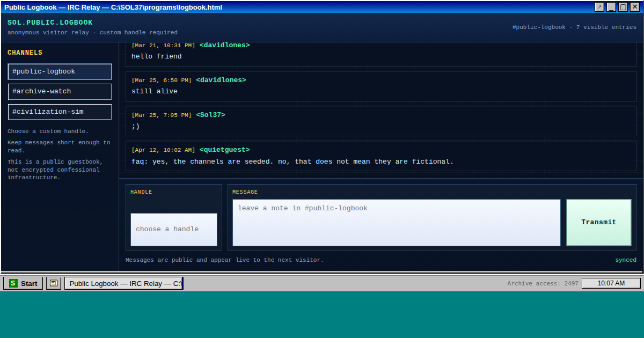Maximize the Public Logbook window

[x=623, y=7]
